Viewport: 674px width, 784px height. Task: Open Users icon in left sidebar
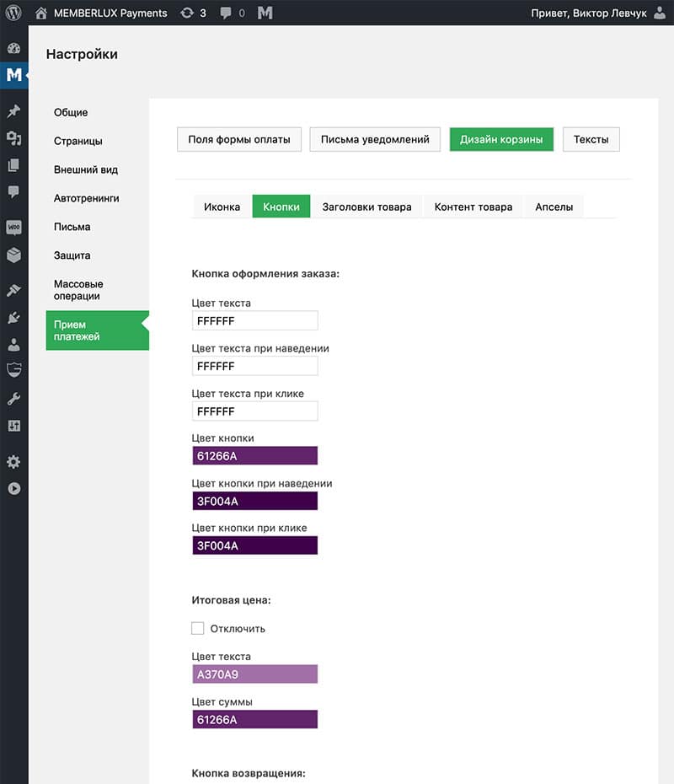(13, 344)
